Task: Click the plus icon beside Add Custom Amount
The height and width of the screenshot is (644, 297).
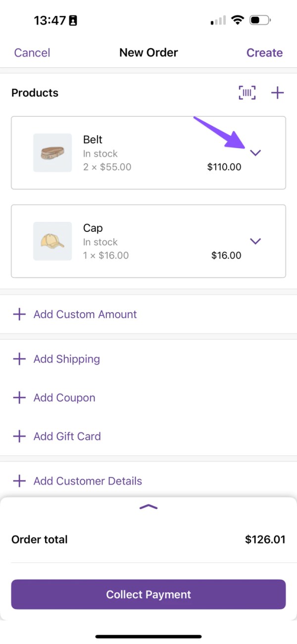Action: 19,314
